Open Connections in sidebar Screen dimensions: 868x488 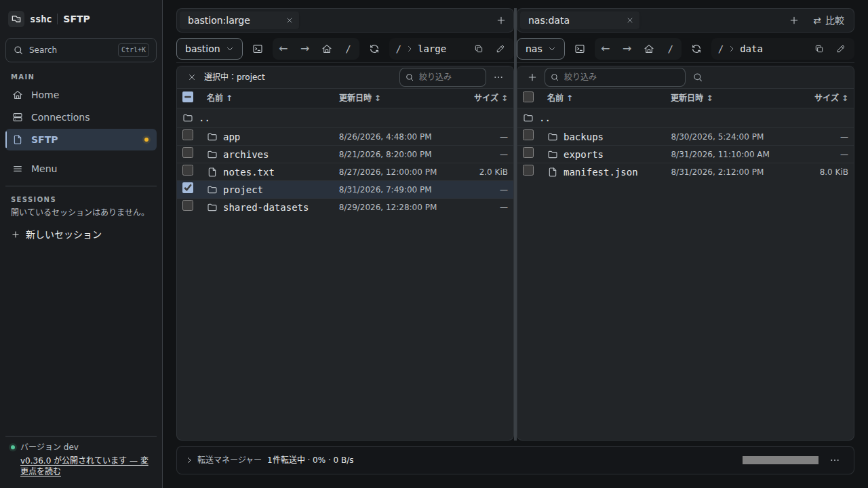click(x=81, y=117)
